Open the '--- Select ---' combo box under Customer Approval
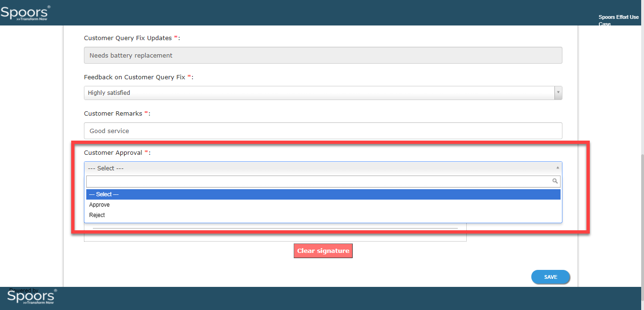Image resolution: width=644 pixels, height=310 pixels. coord(322,168)
